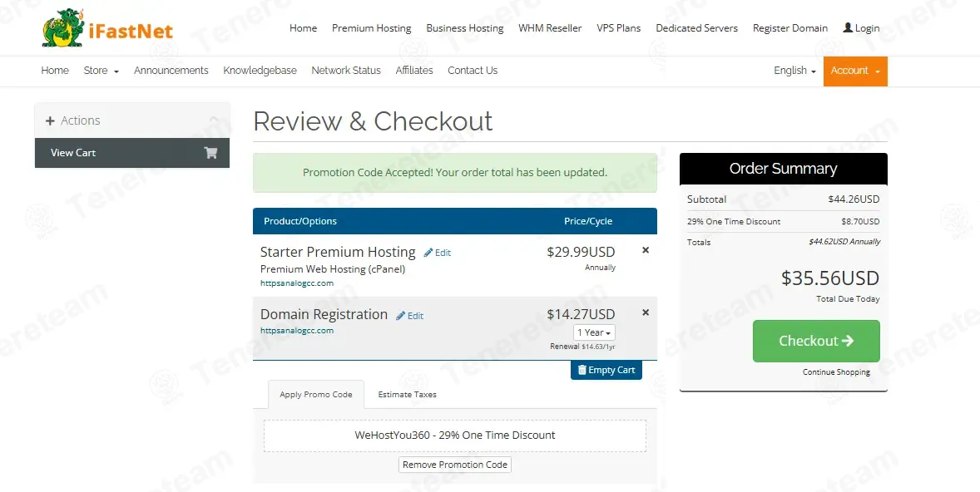This screenshot has width=980, height=492.
Task: Switch to Estimate Taxes tab
Action: (x=408, y=394)
